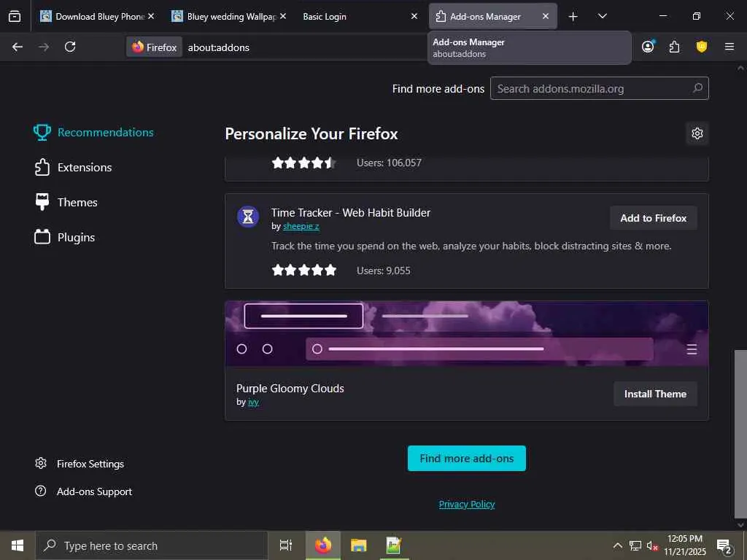The height and width of the screenshot is (560, 747).
Task: Click the Purple Gloomy Clouds theme preview
Action: pyautogui.click(x=466, y=334)
